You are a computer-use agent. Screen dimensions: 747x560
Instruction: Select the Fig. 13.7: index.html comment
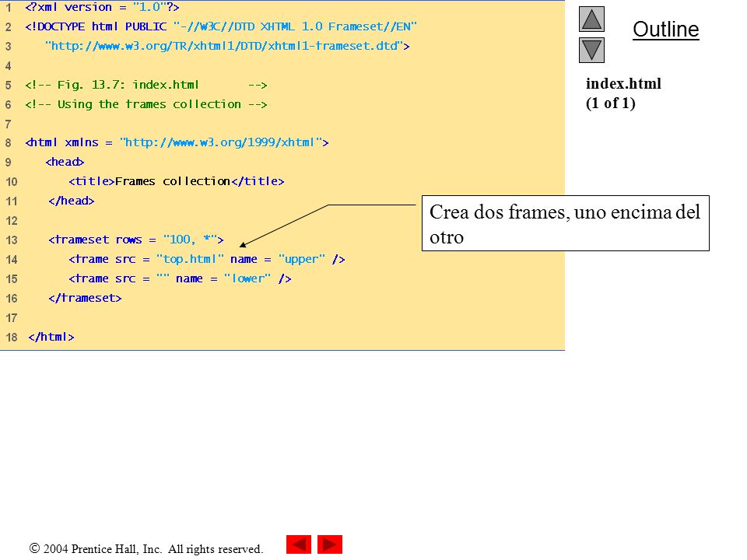(x=146, y=85)
